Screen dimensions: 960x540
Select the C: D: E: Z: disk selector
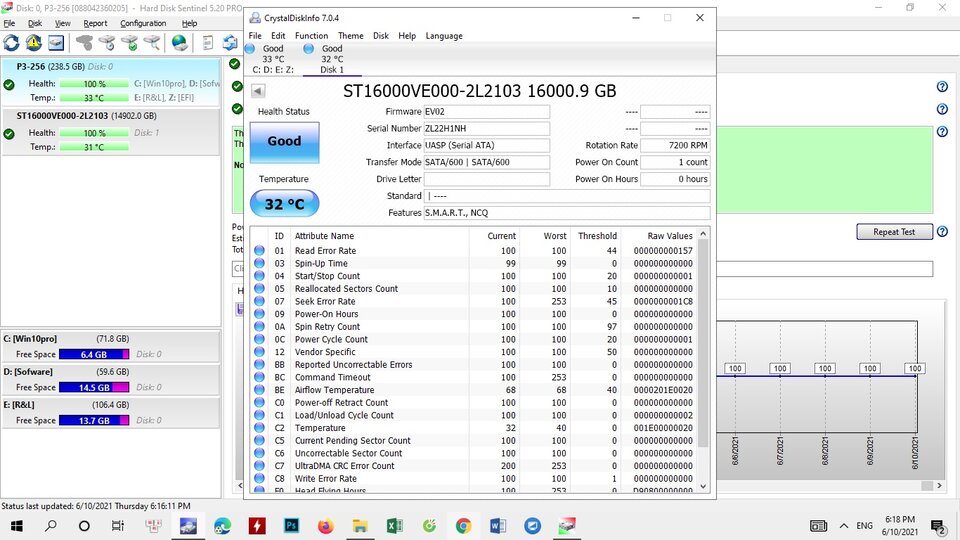click(x=272, y=59)
